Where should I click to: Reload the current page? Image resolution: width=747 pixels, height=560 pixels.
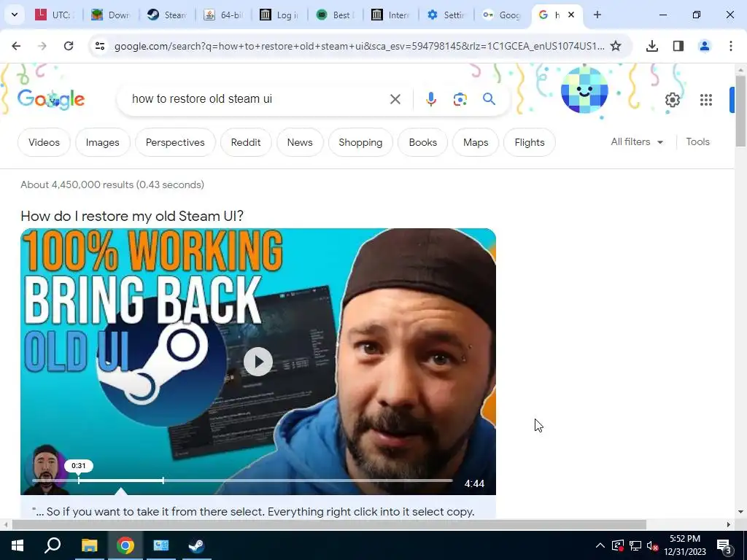click(69, 46)
